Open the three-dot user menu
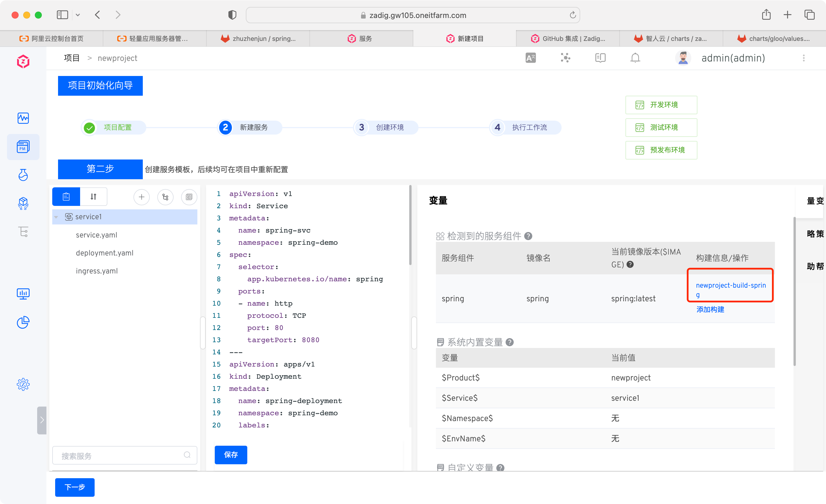 point(804,58)
